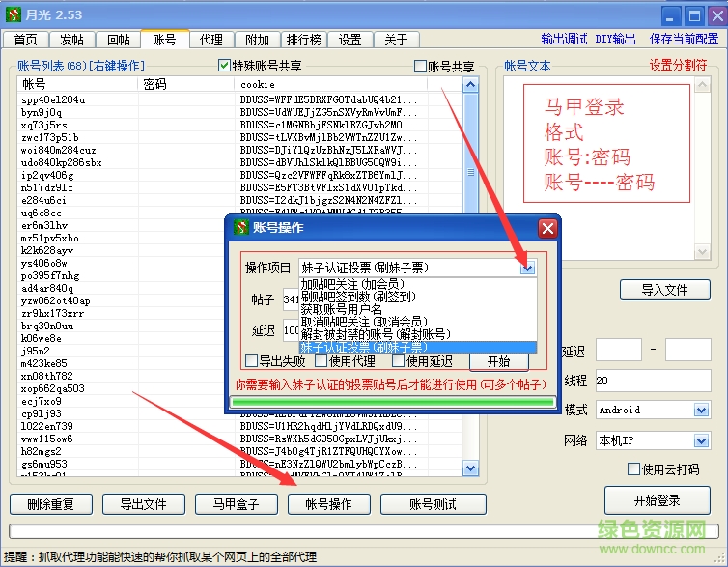Choose 解封被封禁的账号 option
The height and width of the screenshot is (567, 728).
pyautogui.click(x=376, y=334)
